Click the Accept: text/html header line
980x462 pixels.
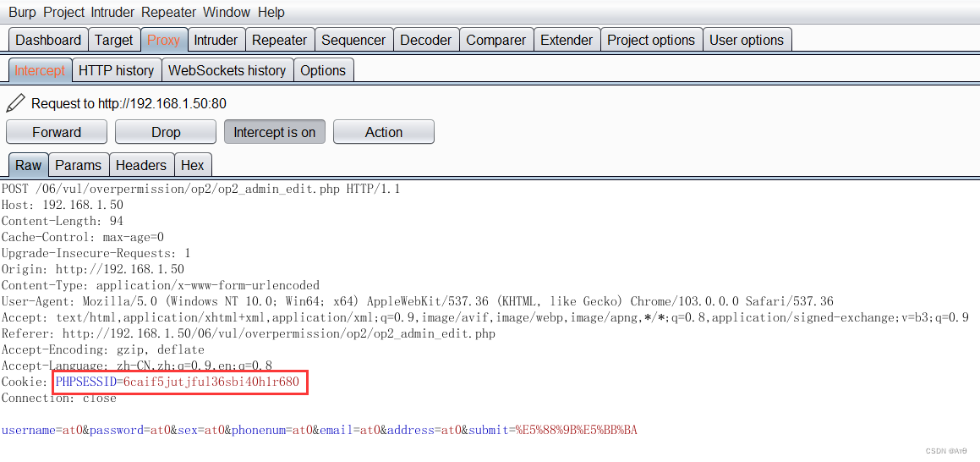(485, 317)
